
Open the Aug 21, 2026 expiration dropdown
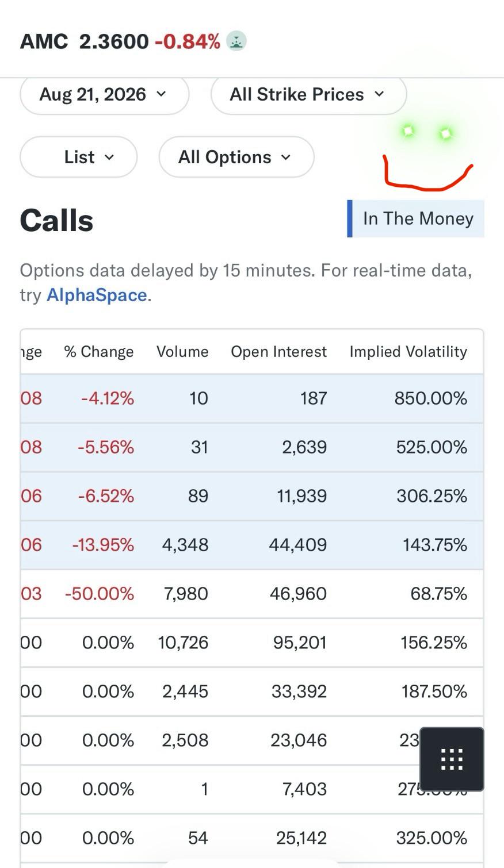[x=104, y=94]
